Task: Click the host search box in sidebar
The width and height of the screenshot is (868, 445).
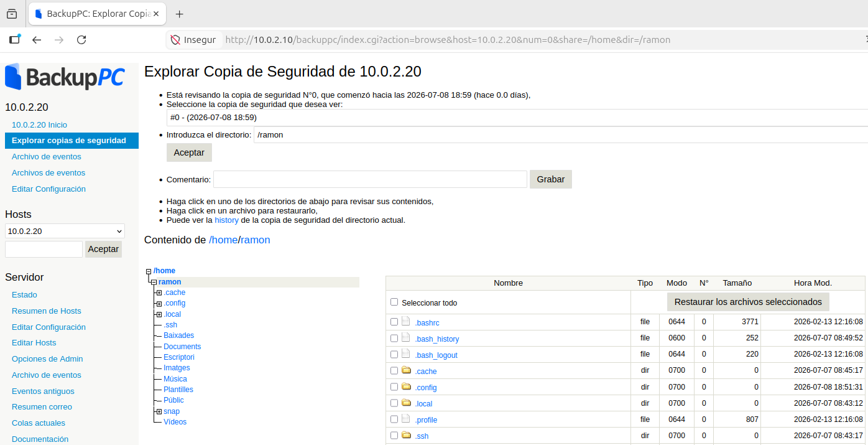Action: (x=44, y=249)
